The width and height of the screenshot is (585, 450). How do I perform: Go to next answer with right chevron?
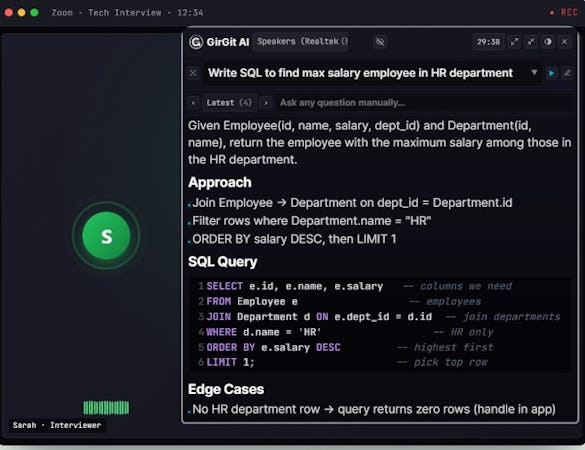pyautogui.click(x=266, y=103)
